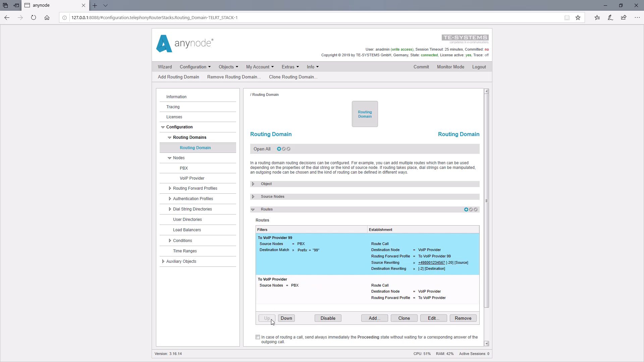Open the Info dropdown menu
This screenshot has height=362, width=644.
tap(313, 67)
